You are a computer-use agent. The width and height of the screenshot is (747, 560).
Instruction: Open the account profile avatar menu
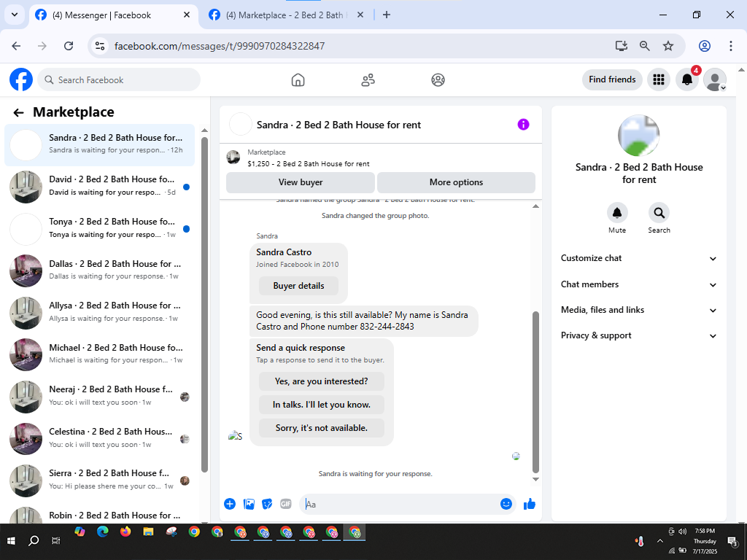(715, 79)
